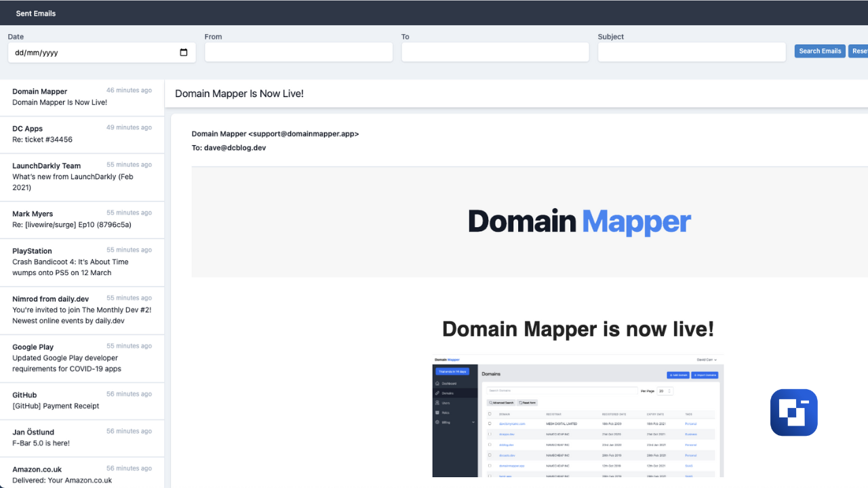This screenshot has height=488, width=868.
Task: Expand the Billing section chevron
Action: [x=473, y=422]
